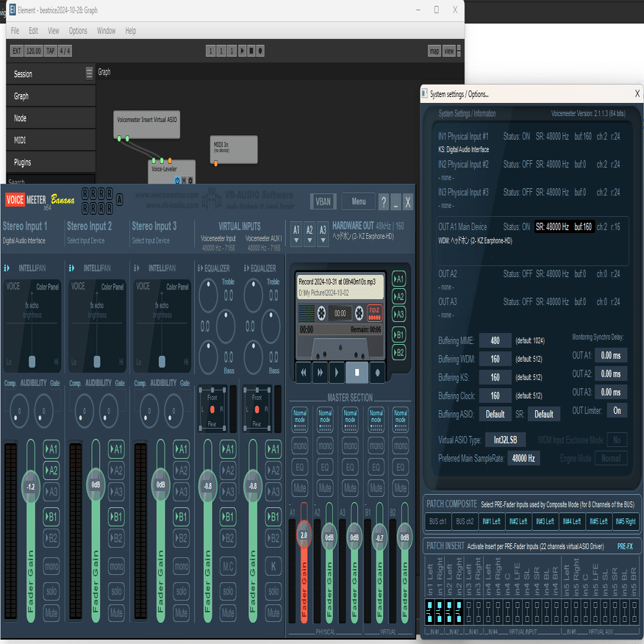Click the stop button on cassette recorder
This screenshot has height=644, width=644.
(357, 373)
